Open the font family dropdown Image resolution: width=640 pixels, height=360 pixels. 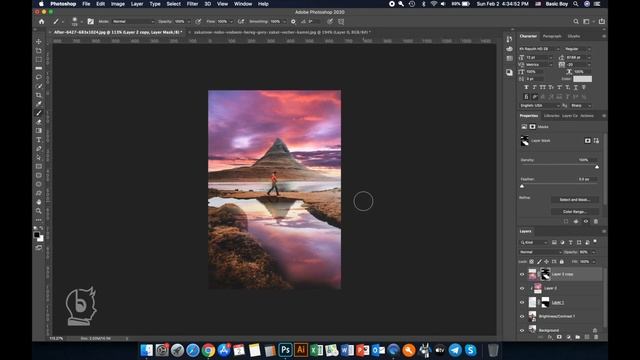[539, 49]
